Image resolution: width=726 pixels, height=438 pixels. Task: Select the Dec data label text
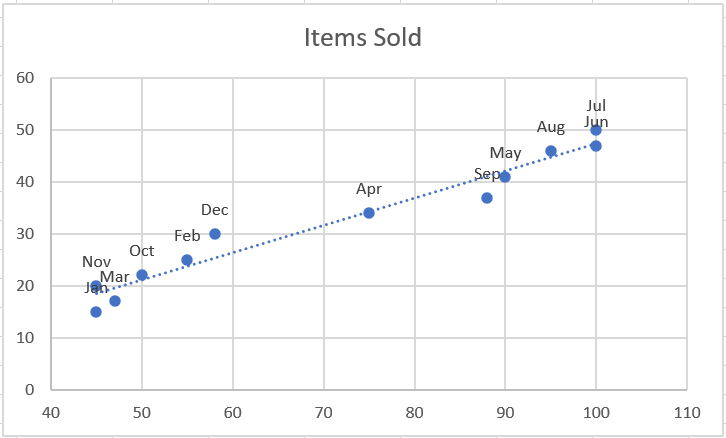[x=215, y=210]
